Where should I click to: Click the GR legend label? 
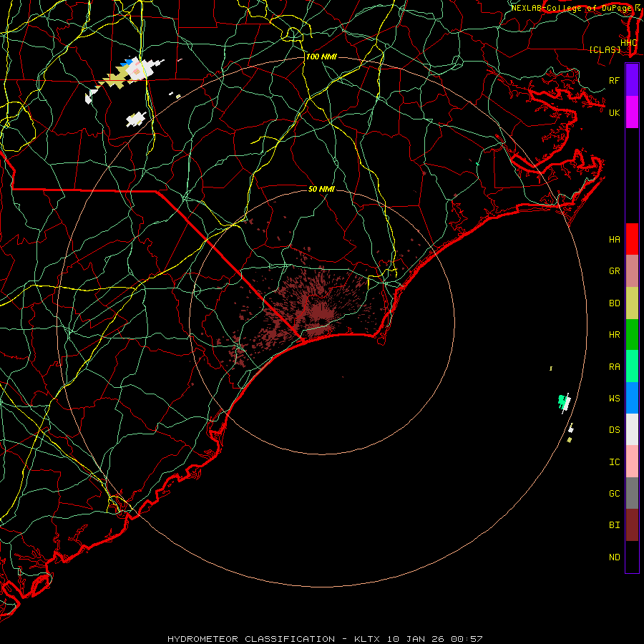614,271
